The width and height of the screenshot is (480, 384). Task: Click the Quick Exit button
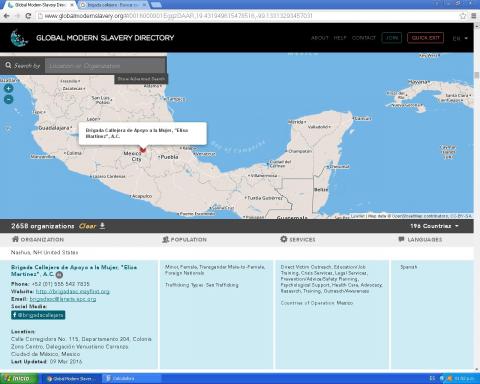click(425, 38)
